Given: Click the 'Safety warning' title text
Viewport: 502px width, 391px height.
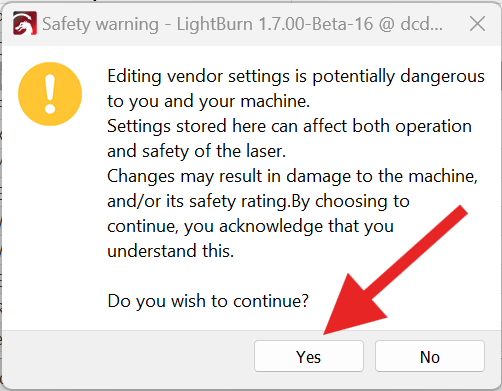Looking at the screenshot, I should [100, 25].
